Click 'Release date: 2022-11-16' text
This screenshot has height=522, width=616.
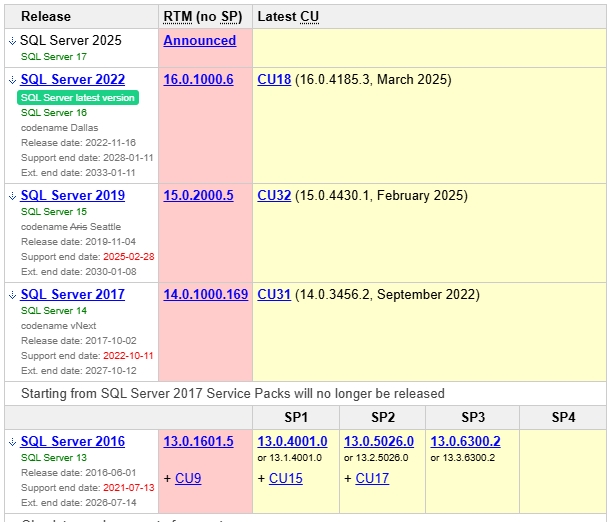pos(79,143)
